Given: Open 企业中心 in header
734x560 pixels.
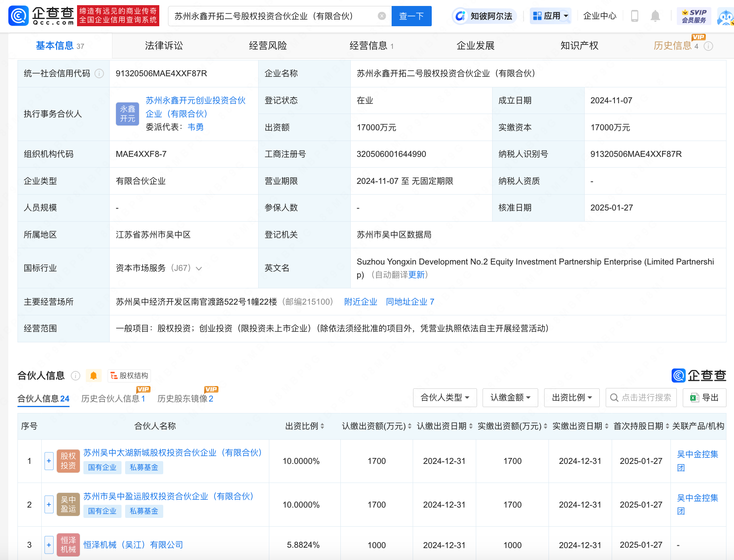Looking at the screenshot, I should point(600,16).
